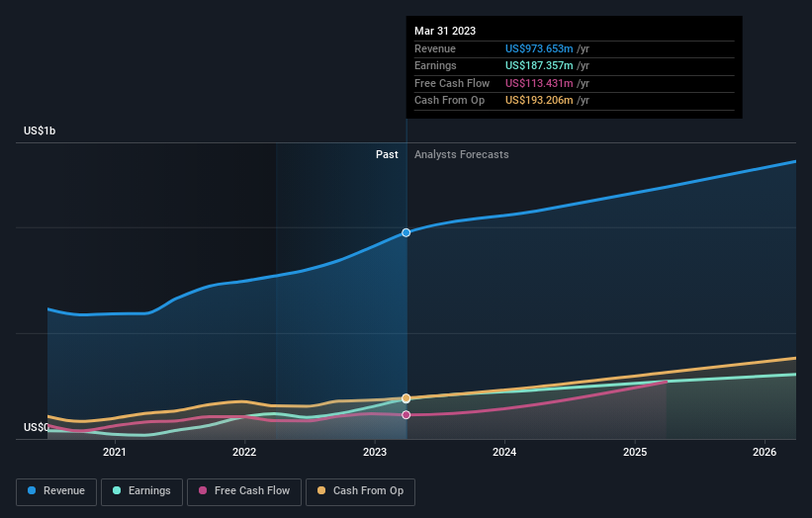The width and height of the screenshot is (812, 518).
Task: Click the Past label on the chart
Action: point(387,154)
